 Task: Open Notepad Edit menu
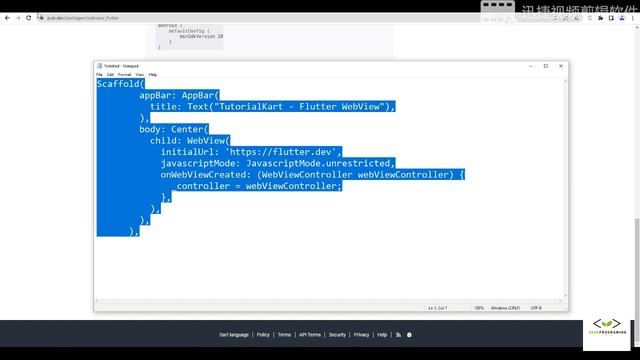[x=110, y=75]
